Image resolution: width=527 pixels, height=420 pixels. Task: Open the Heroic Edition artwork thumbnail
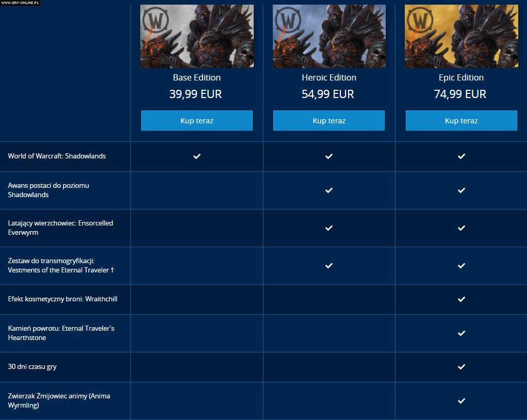329,36
